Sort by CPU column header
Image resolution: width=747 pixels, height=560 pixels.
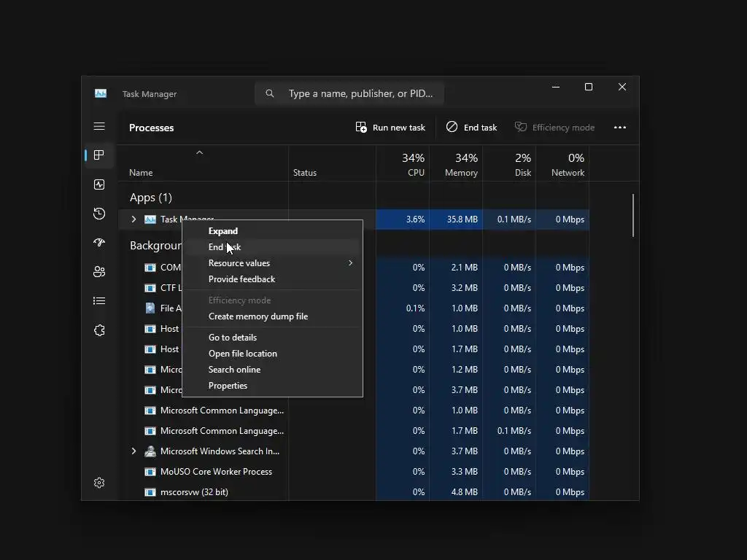pos(403,165)
